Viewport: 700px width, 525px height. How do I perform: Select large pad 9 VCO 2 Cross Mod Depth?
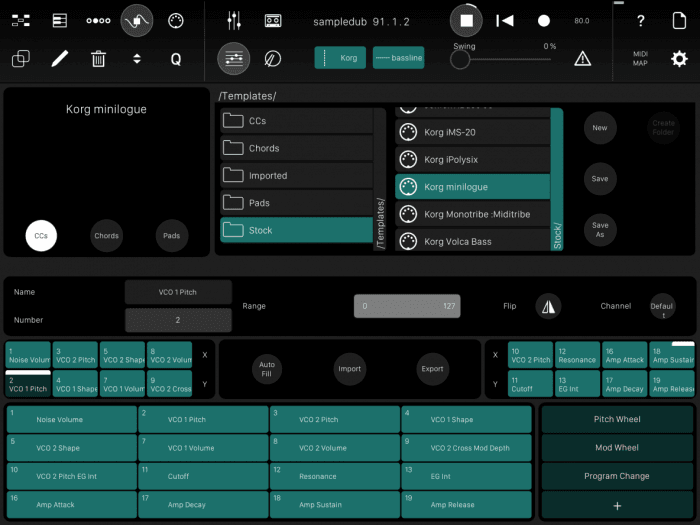coord(466,447)
